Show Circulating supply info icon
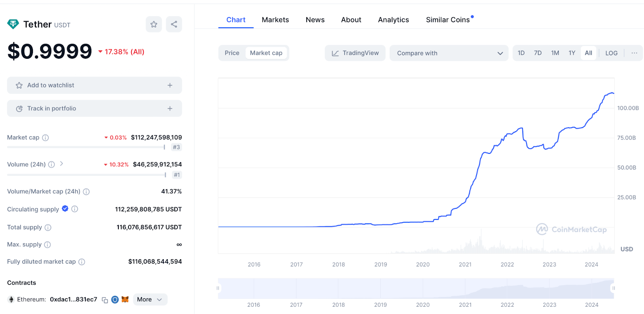 (x=75, y=209)
